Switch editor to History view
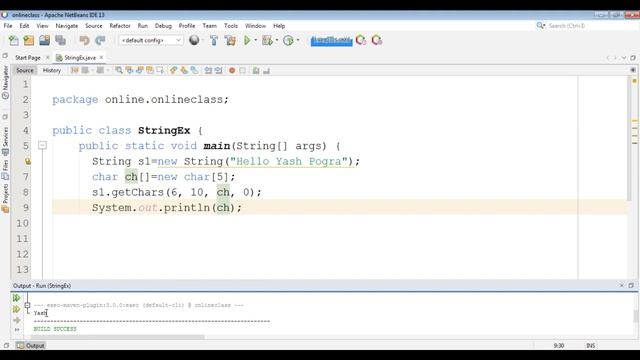Screen dimensions: 640x360 pos(52,70)
